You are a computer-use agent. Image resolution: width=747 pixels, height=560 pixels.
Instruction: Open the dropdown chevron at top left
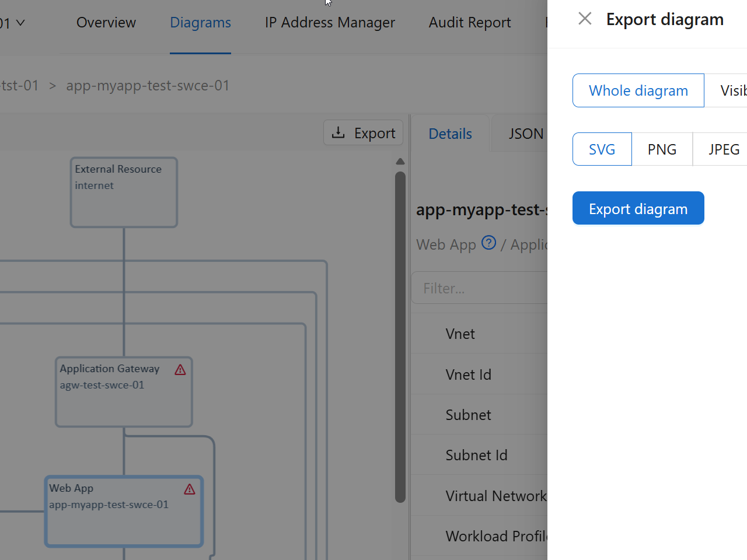[20, 23]
